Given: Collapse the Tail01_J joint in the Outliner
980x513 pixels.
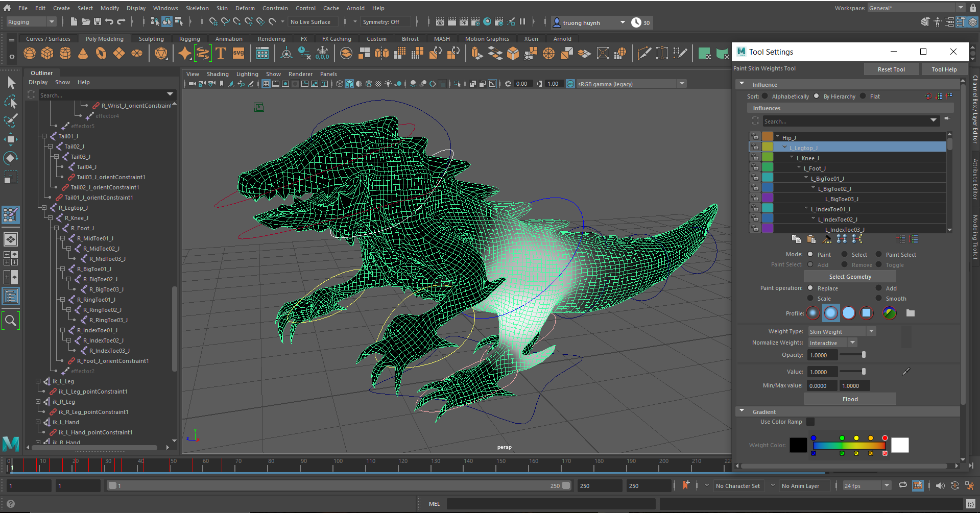Looking at the screenshot, I should click(x=45, y=136).
